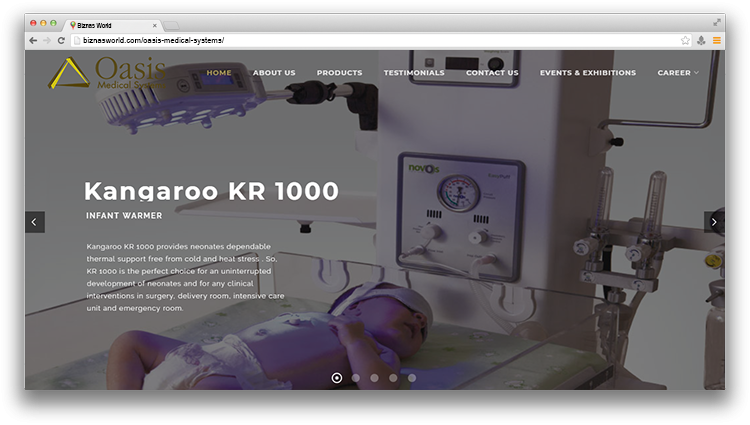Expand the Career dropdown menu
This screenshot has width=750, height=425.
[x=678, y=73]
